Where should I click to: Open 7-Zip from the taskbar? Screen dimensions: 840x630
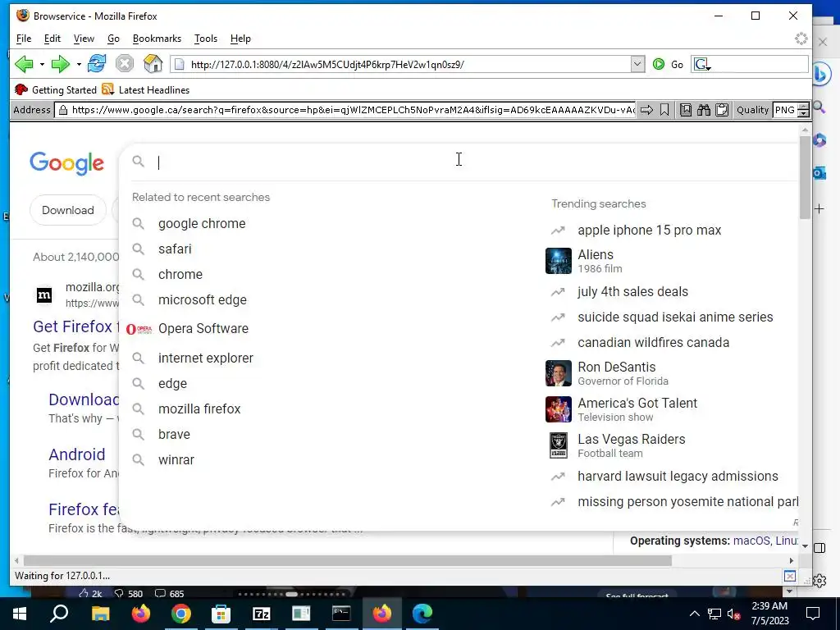click(x=261, y=614)
